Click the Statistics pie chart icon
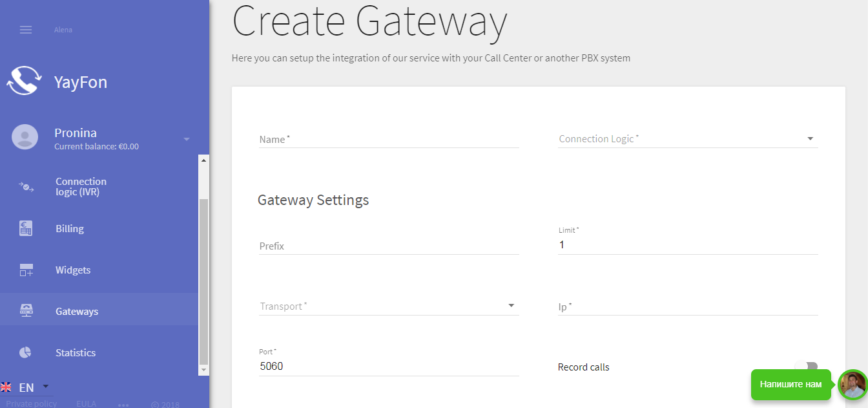 pos(25,352)
